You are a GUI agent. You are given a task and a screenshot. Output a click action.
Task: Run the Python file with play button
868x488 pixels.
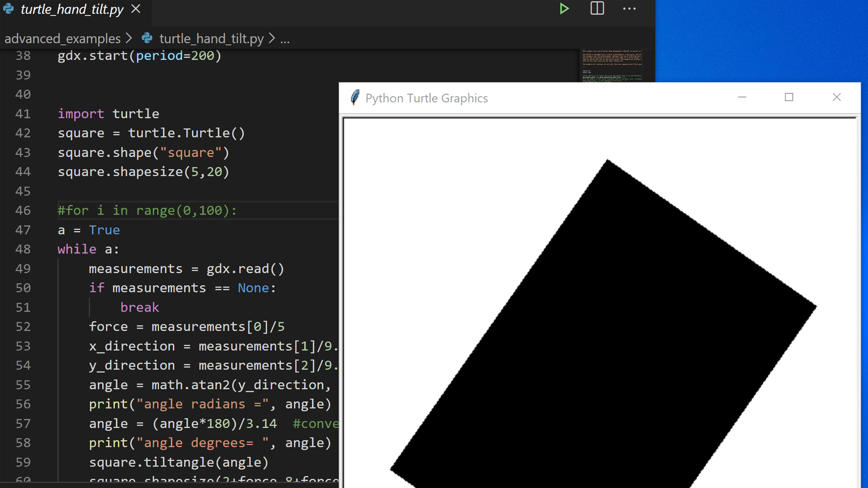tap(564, 9)
